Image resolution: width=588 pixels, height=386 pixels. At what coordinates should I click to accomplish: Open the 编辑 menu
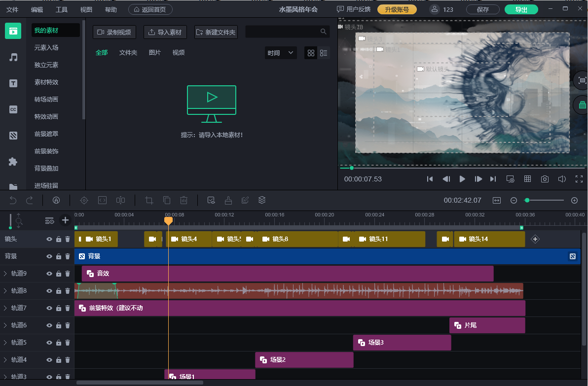[37, 10]
